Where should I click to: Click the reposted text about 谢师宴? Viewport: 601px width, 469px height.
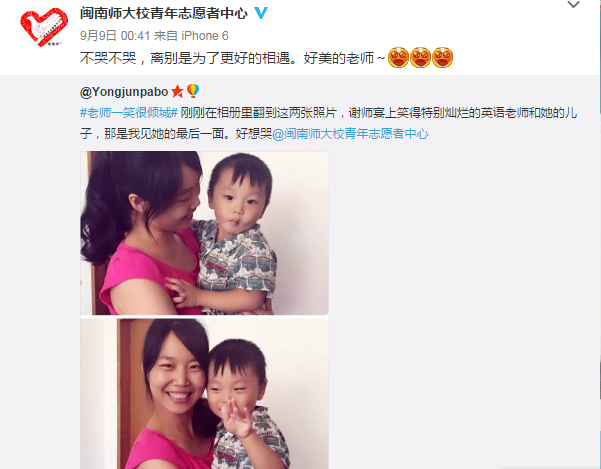coord(328,123)
